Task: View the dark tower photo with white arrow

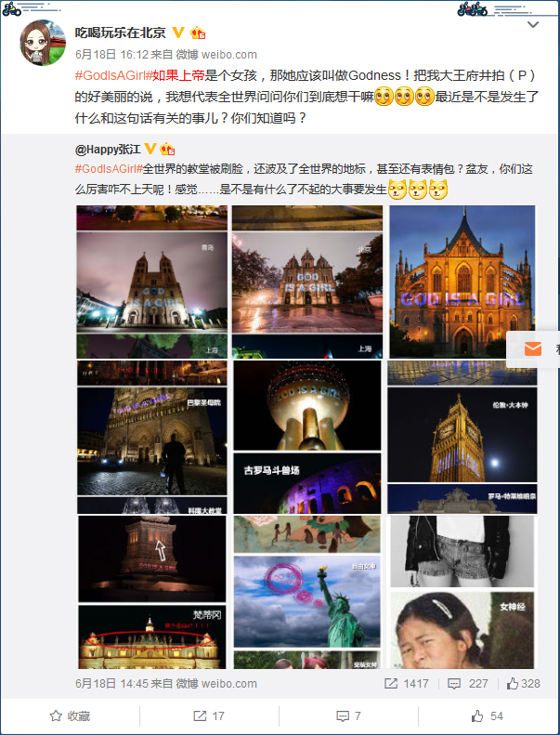Action: [x=151, y=558]
